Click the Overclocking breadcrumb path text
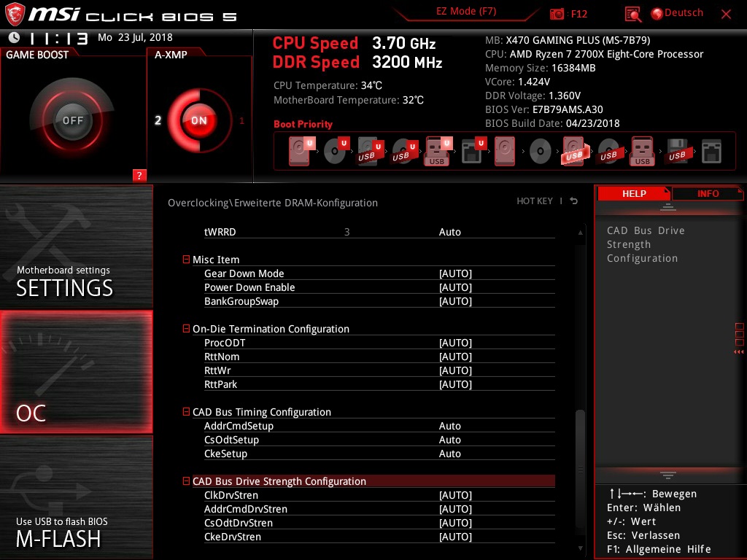747x560 pixels. pos(273,203)
